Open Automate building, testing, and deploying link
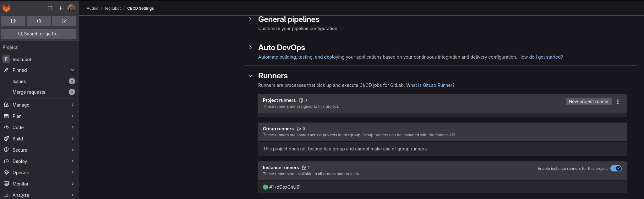This screenshot has height=199, width=644. (x=301, y=57)
